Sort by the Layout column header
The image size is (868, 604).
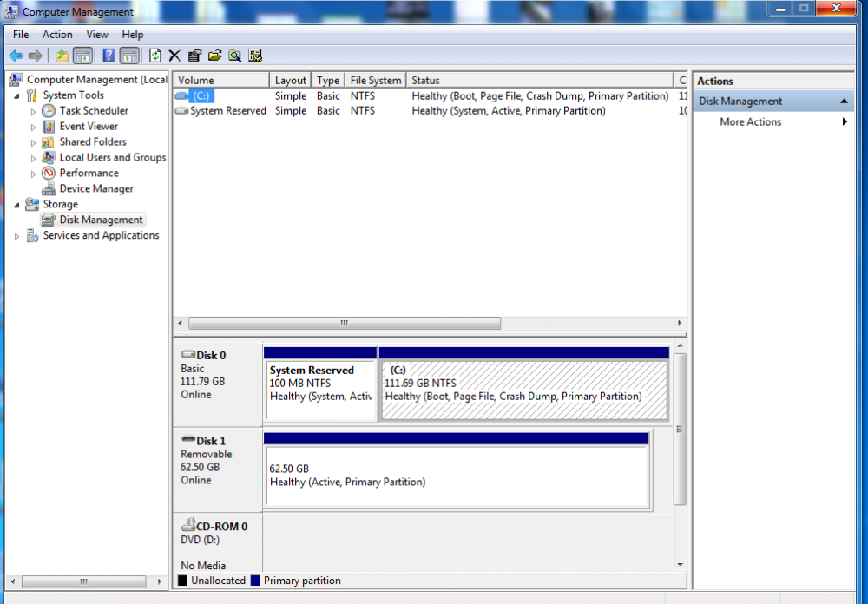pyautogui.click(x=291, y=81)
